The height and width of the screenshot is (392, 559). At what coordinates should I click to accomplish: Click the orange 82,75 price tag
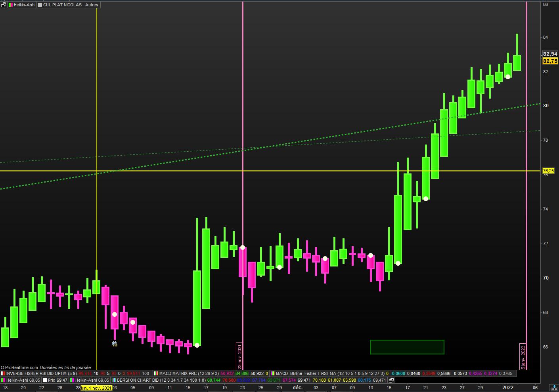[550, 61]
